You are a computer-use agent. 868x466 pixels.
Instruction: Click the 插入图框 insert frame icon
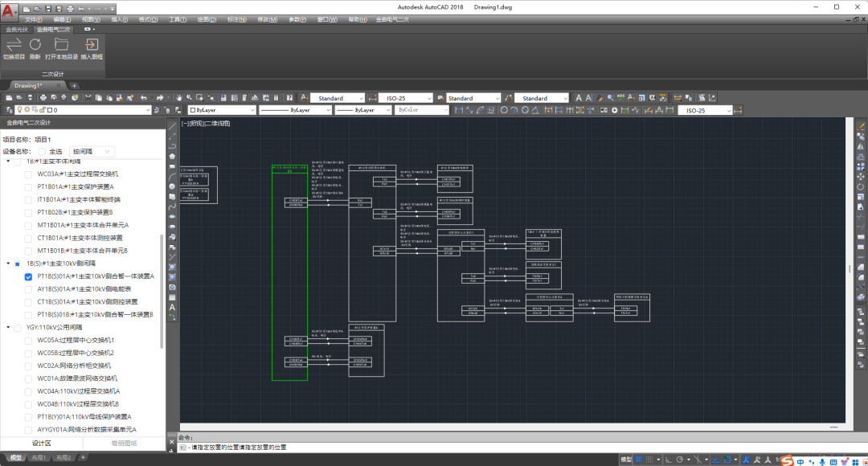point(92,45)
